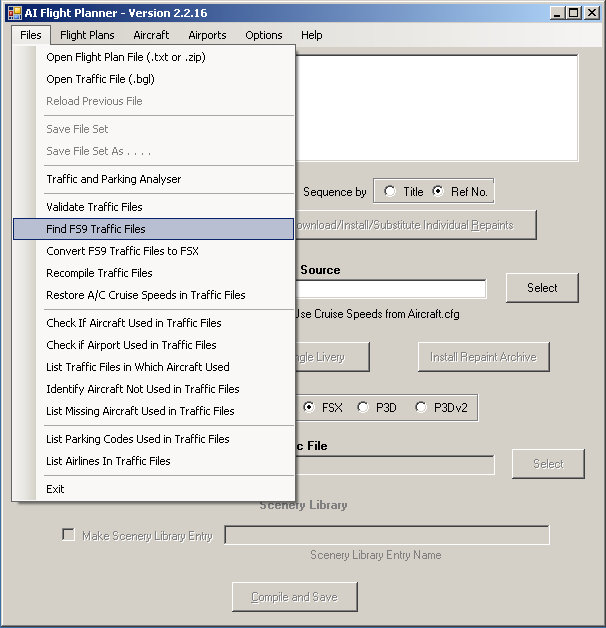Viewport: 606px width, 628px height.
Task: Open the Aircraft menu
Action: 151,35
